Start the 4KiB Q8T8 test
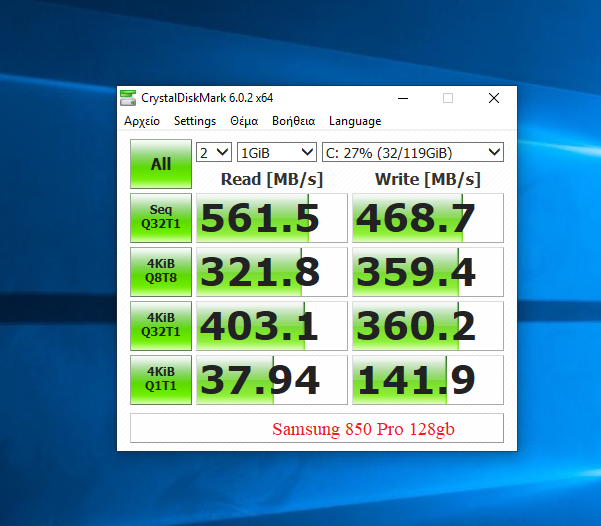601x526 pixels. [161, 272]
